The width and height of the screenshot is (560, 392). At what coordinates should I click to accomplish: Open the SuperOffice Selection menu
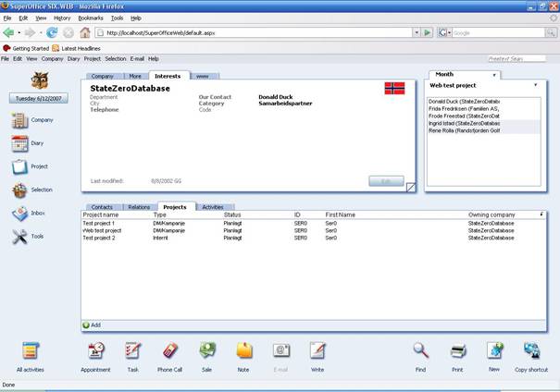point(116,58)
